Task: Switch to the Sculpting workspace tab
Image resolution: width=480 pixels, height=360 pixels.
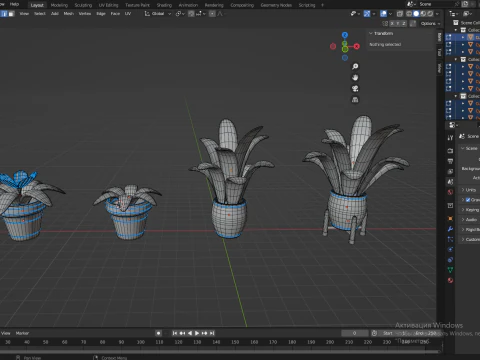Action: pyautogui.click(x=83, y=5)
